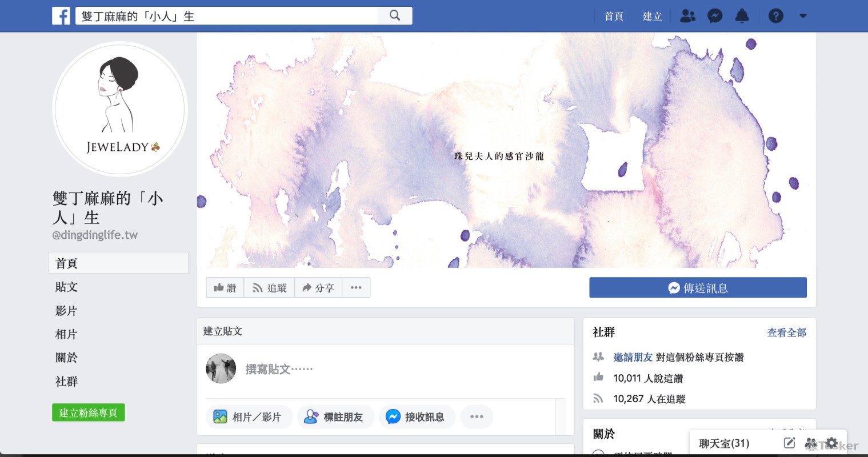The height and width of the screenshot is (457, 868).
Task: Open Messenger icon in top bar
Action: pos(715,16)
